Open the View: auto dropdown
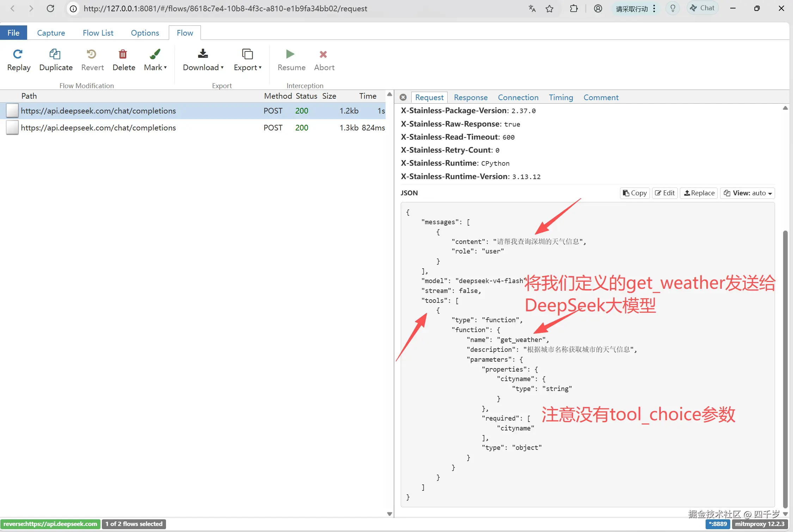793x532 pixels. (747, 193)
